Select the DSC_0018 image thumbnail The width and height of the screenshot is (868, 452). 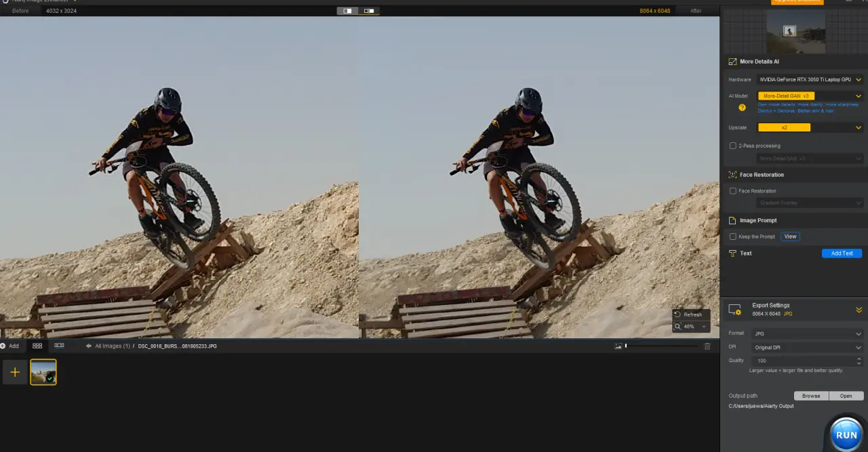click(x=43, y=372)
